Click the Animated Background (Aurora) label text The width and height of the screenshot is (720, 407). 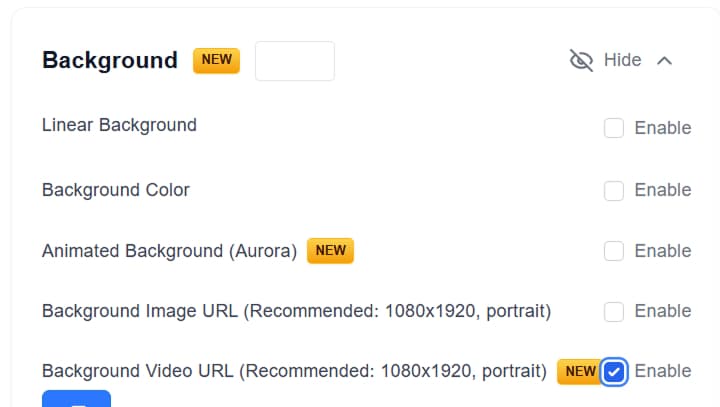click(169, 251)
